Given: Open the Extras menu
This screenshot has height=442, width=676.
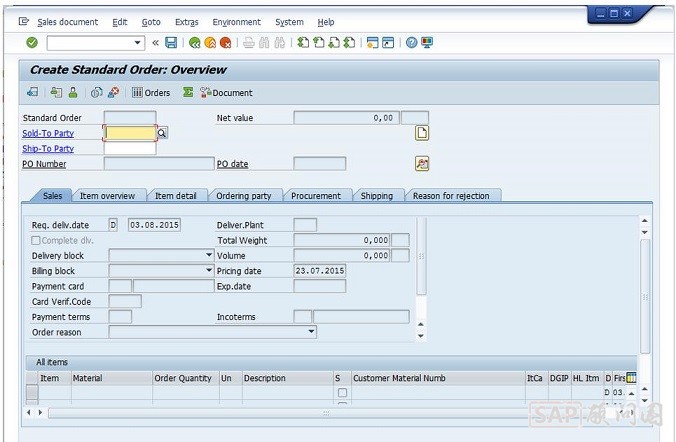Looking at the screenshot, I should (187, 22).
